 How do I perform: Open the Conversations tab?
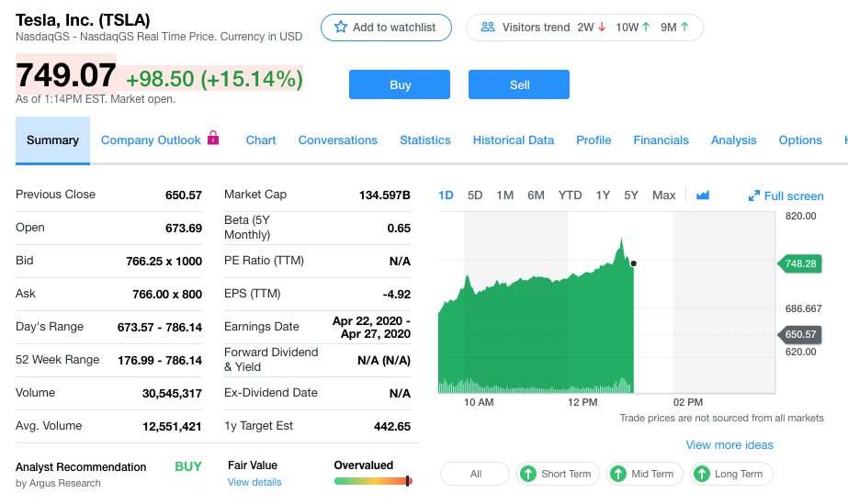338,140
